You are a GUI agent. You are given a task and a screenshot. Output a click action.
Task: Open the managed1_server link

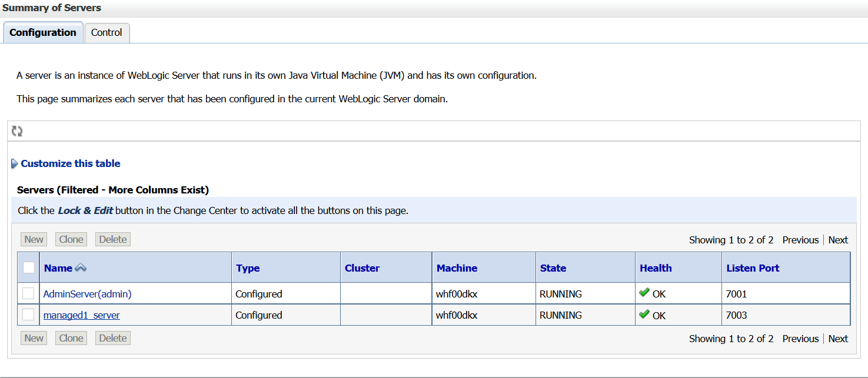[82, 315]
